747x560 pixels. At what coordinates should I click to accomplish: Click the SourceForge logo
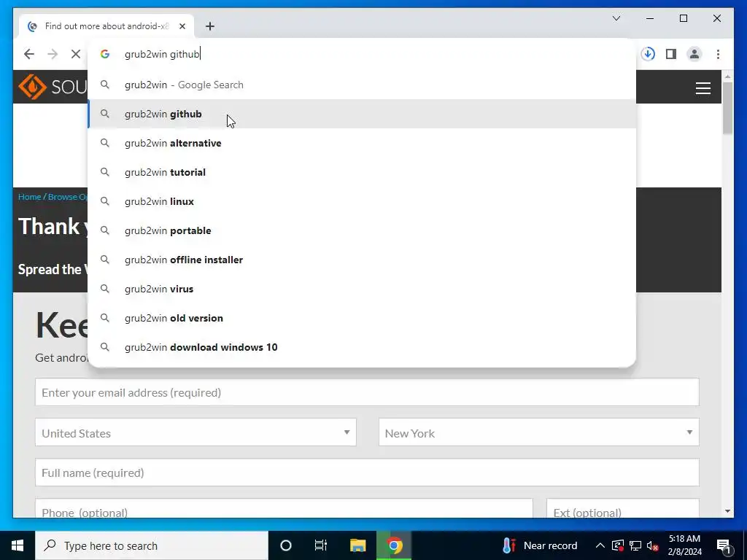(x=52, y=87)
